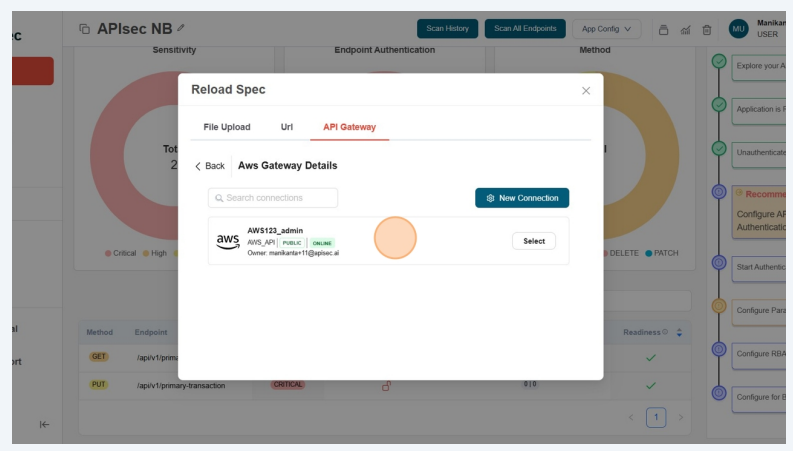Image resolution: width=793 pixels, height=451 pixels.
Task: Click the pencil edit icon next to APIsec NB
Action: (181, 28)
